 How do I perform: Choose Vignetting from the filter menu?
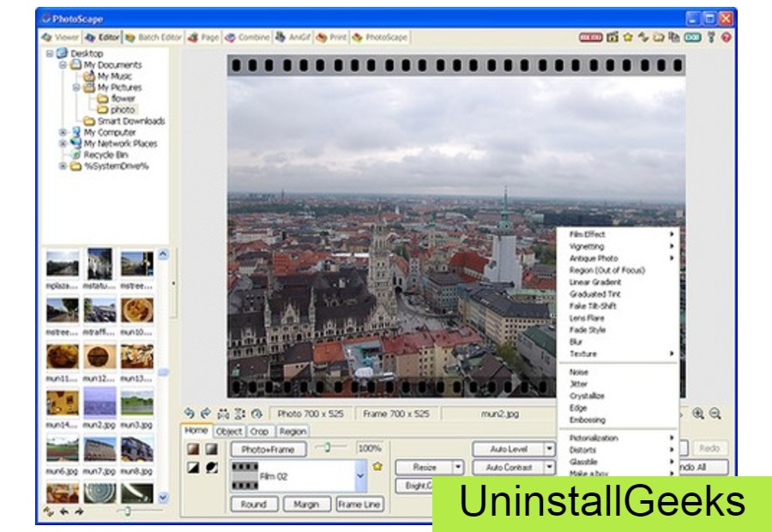[x=618, y=246]
